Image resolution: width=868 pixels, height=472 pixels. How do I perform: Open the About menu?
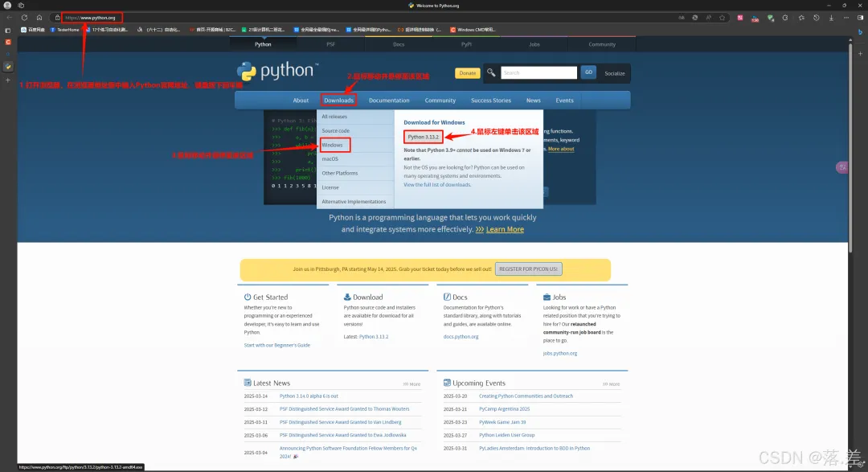(x=301, y=101)
